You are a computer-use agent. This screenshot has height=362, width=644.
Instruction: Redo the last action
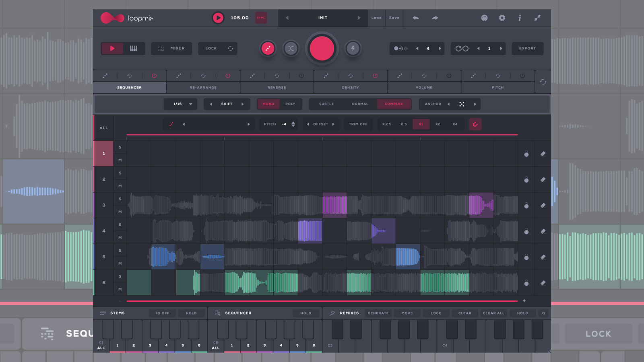435,18
